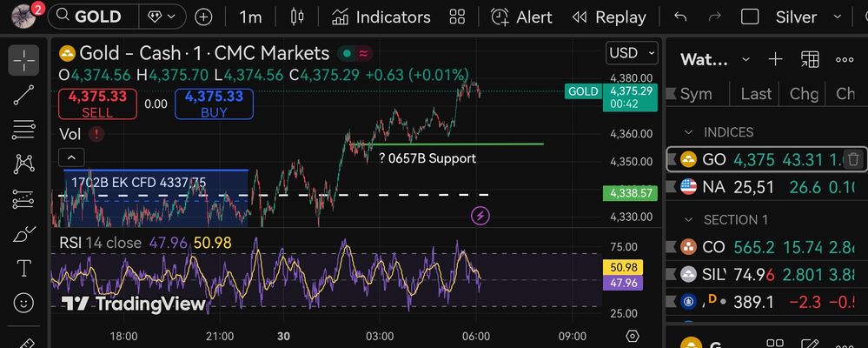Open indicator templates four-squares icon
This screenshot has height=348, width=868.
click(457, 17)
